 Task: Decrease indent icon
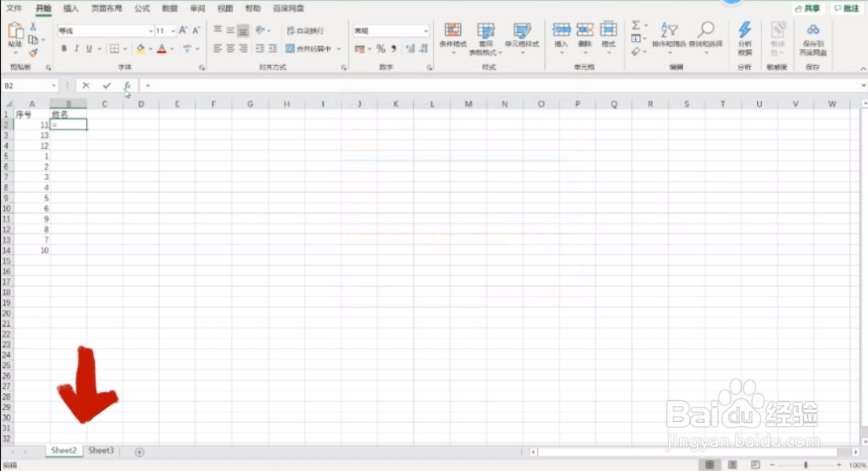click(260, 49)
